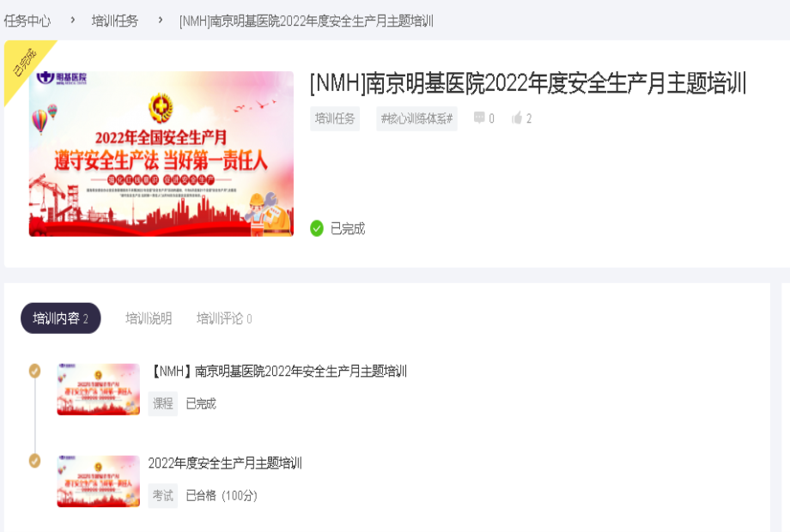Click first course timeline checkmark

click(x=34, y=371)
